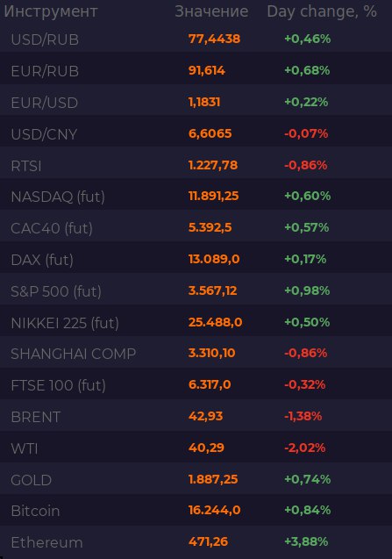The image size is (392, 559).
Task: Open SHANGHAI COMP row
Action: point(196,354)
